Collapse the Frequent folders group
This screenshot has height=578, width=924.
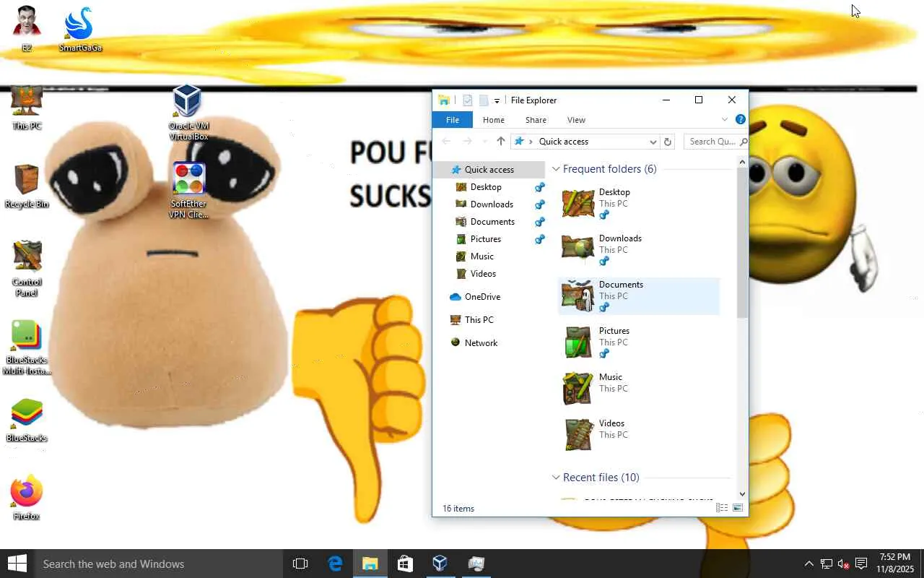(556, 169)
